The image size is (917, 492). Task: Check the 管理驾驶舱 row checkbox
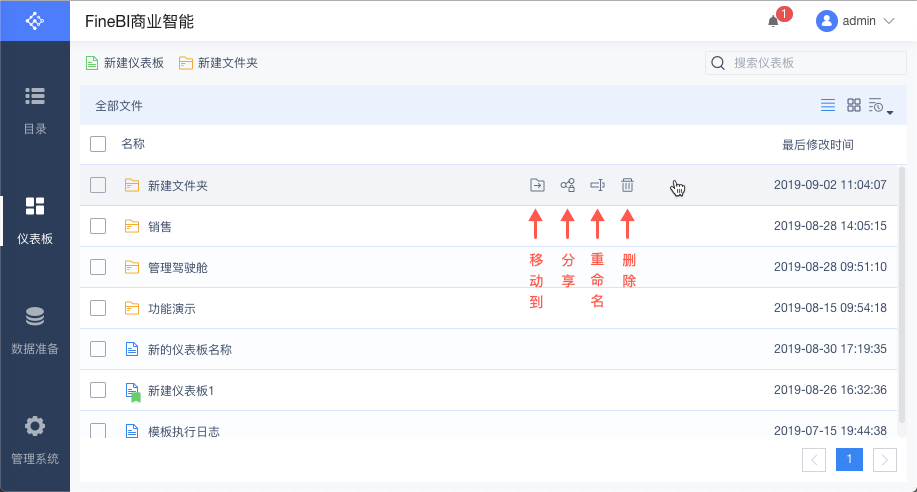pos(98,267)
